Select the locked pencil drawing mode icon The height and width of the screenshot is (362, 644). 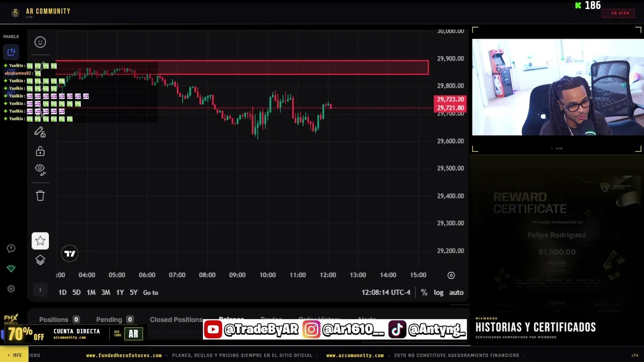tap(40, 132)
